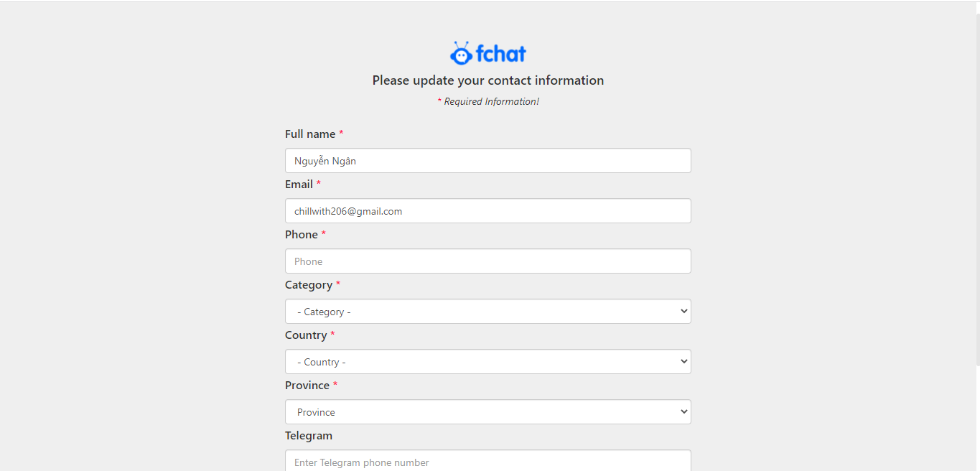Click the Category label

click(309, 285)
